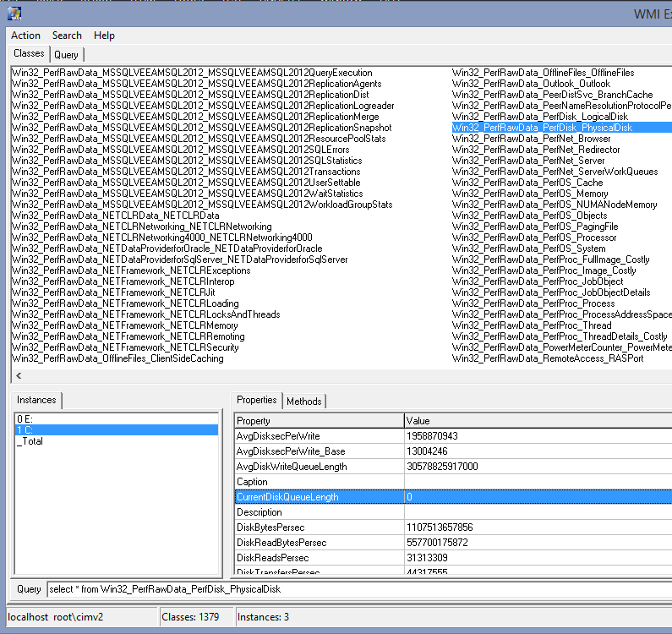Select class Win32_PerfRawData_PerfDisk_LogicalDisk

coord(540,117)
